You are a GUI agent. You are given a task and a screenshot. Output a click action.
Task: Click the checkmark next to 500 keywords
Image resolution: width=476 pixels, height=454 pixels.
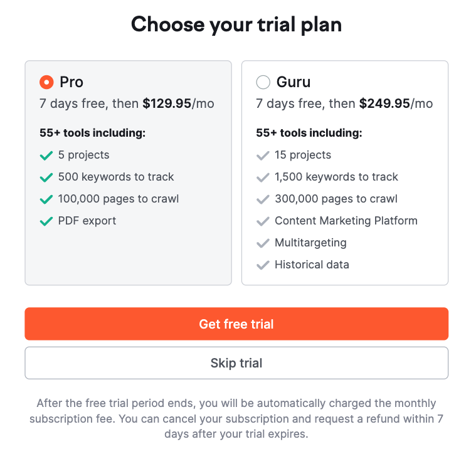click(x=46, y=177)
